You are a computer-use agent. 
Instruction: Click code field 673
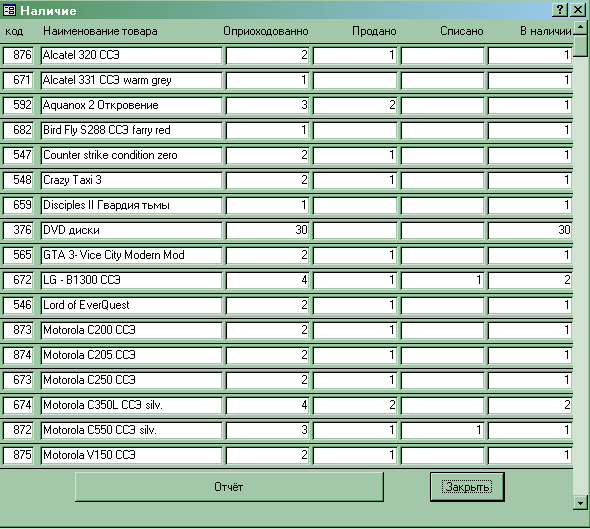pyautogui.click(x=18, y=380)
